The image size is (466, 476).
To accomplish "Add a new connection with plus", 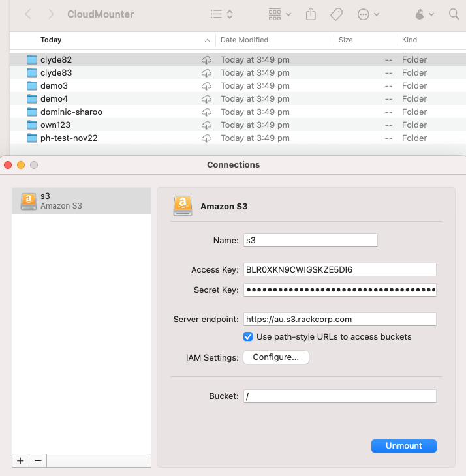I will (20, 461).
